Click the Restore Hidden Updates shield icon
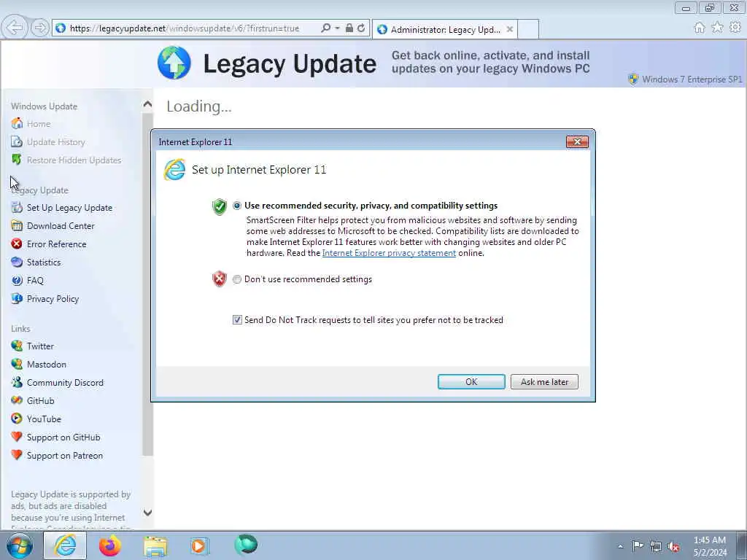 pyautogui.click(x=17, y=160)
